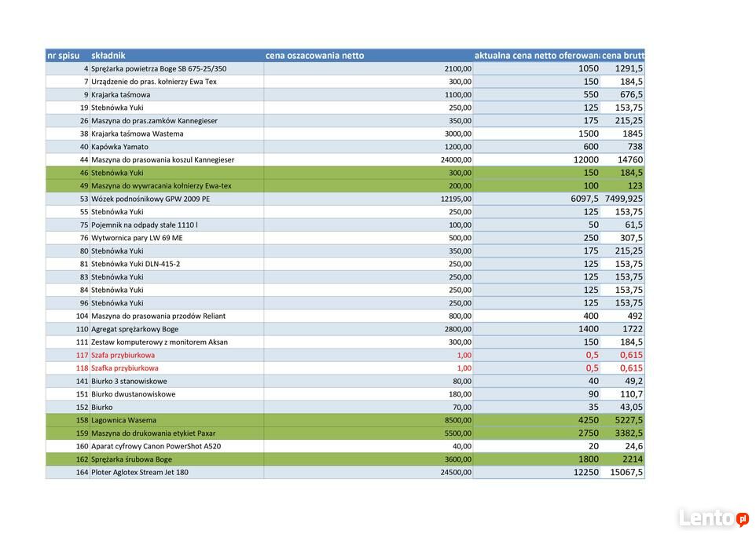Click "Maszyna do prasowania koszul Kannegieser"
Viewport: 756px width, 534px height.
pyautogui.click(x=163, y=160)
